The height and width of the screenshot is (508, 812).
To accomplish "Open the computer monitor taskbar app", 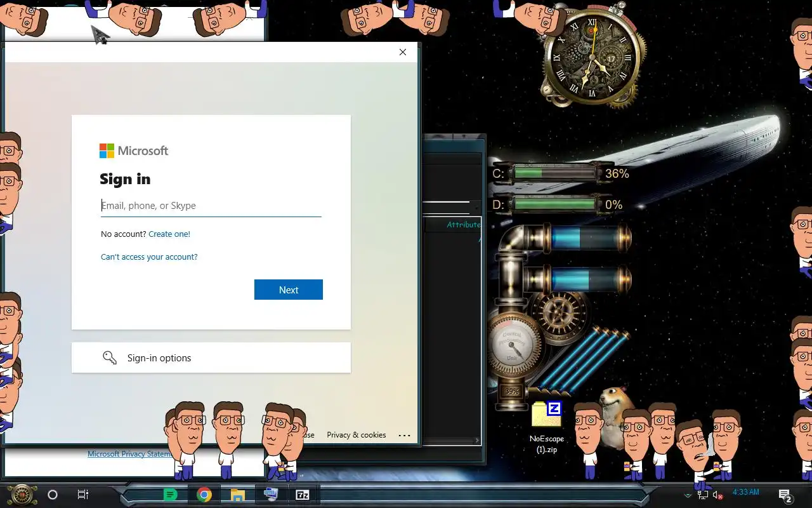I will click(271, 494).
